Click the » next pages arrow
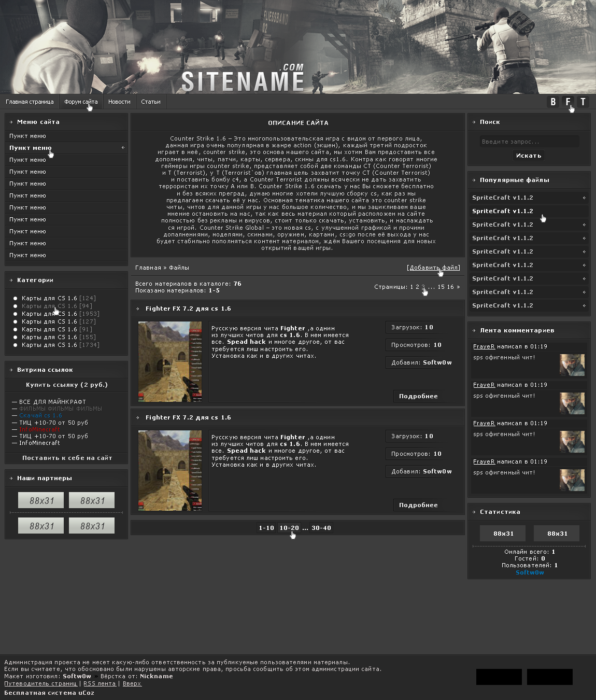The image size is (596, 700). 458,287
